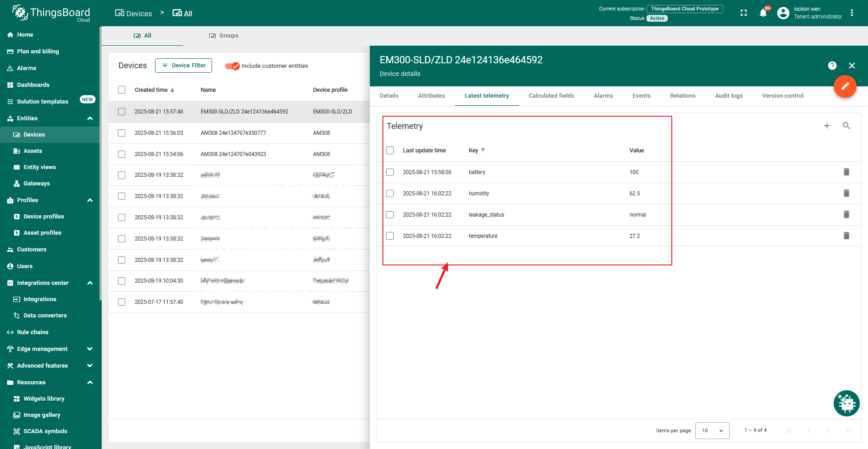Delete the humidity telemetry row
Image resolution: width=868 pixels, height=449 pixels.
[846, 193]
